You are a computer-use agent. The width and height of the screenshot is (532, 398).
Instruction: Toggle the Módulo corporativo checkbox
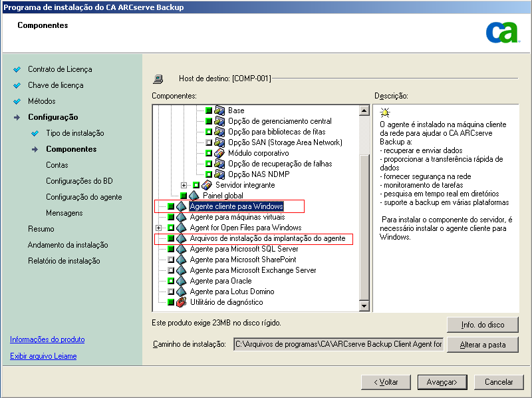(x=209, y=152)
